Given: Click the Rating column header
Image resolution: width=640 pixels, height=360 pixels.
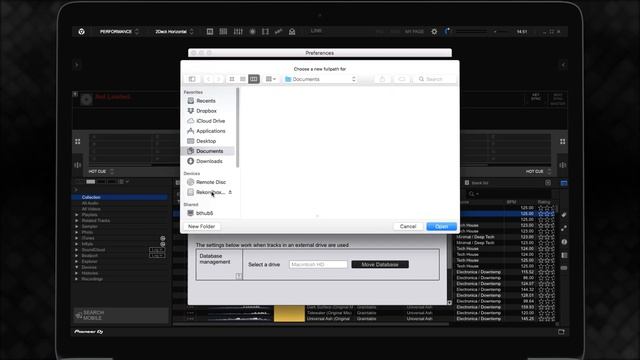Looking at the screenshot, I should [544, 202].
